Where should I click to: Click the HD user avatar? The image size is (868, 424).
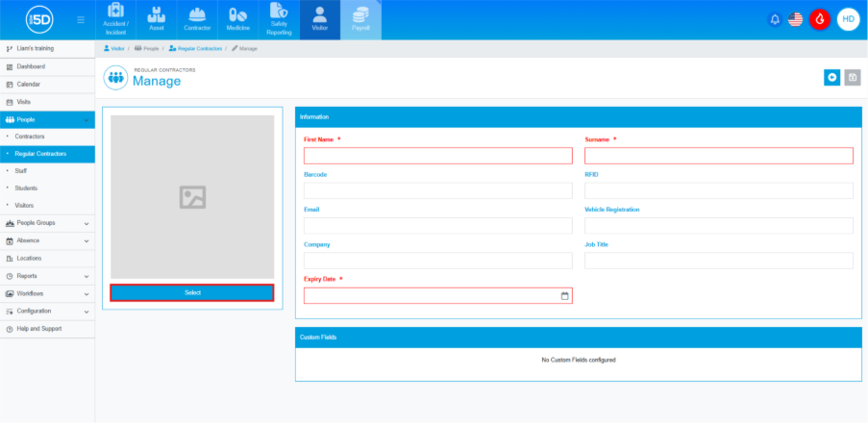click(847, 19)
